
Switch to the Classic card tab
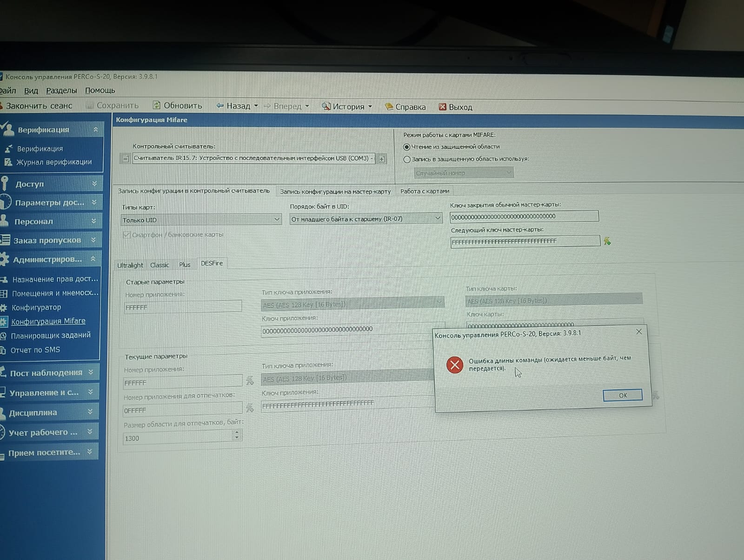coord(159,265)
